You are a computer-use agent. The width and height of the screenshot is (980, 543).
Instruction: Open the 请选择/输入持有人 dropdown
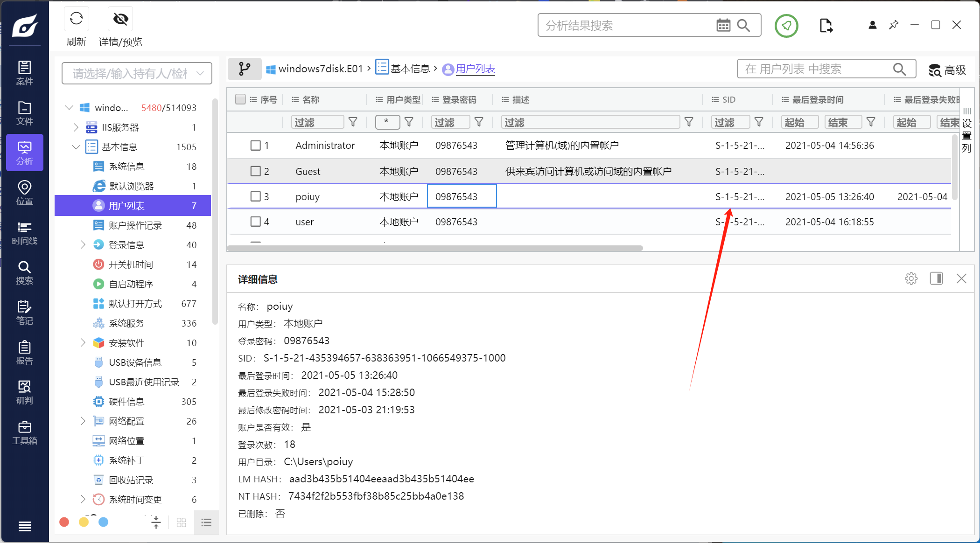tap(137, 74)
